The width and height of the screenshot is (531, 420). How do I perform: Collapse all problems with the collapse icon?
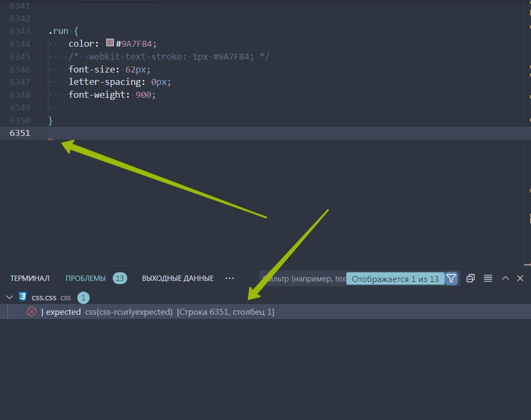470,278
